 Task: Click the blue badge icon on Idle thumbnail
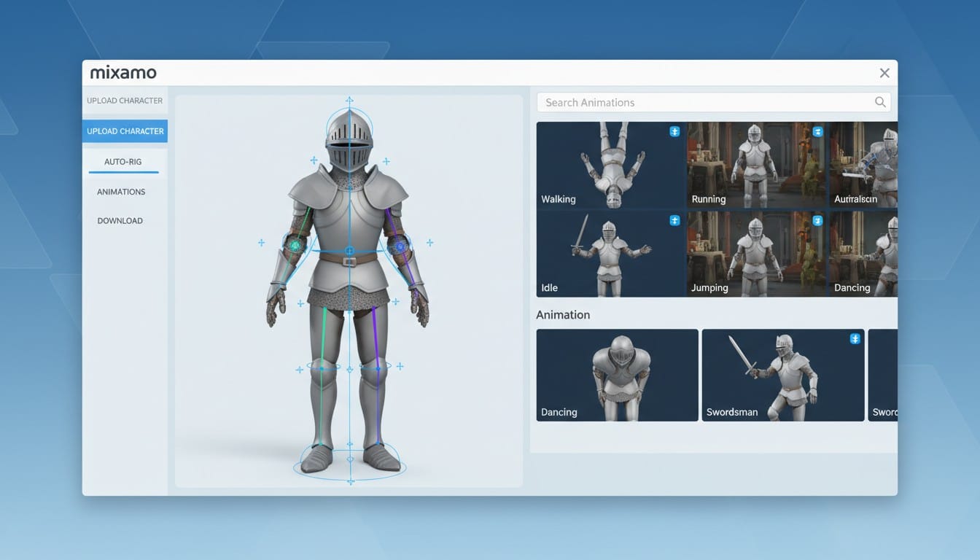click(674, 220)
